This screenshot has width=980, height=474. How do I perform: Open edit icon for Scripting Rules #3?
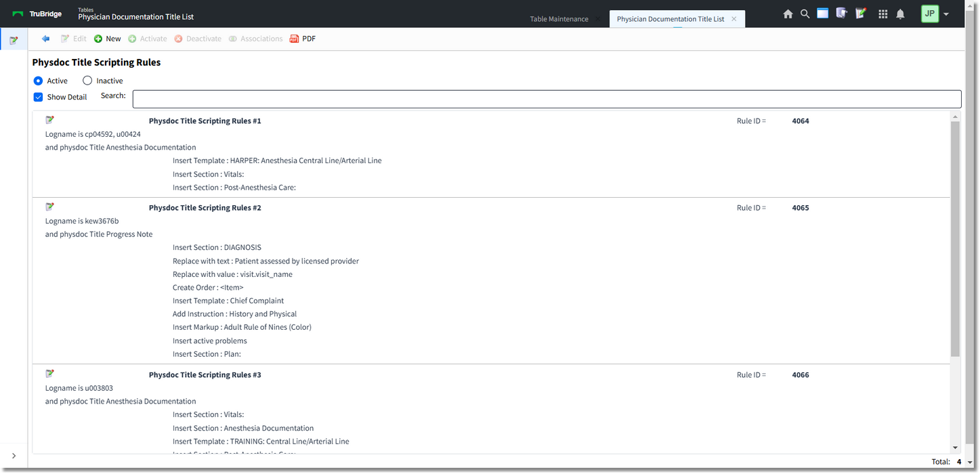pyautogui.click(x=50, y=374)
